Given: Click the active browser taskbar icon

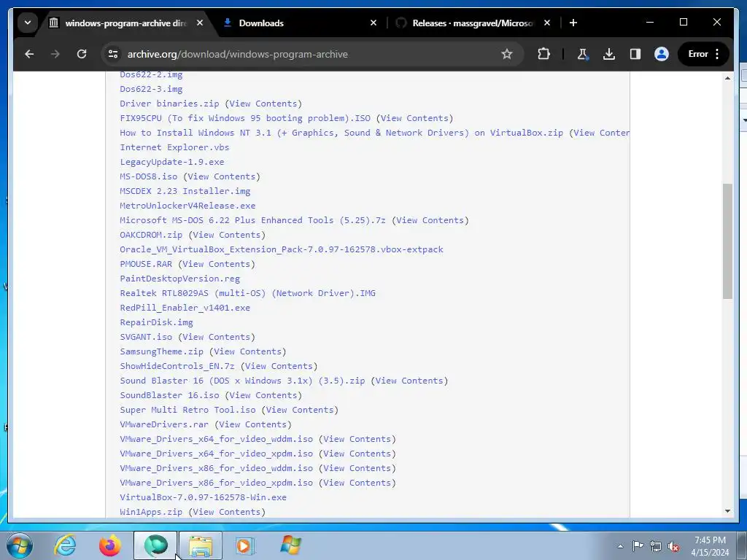Looking at the screenshot, I should click(x=155, y=545).
